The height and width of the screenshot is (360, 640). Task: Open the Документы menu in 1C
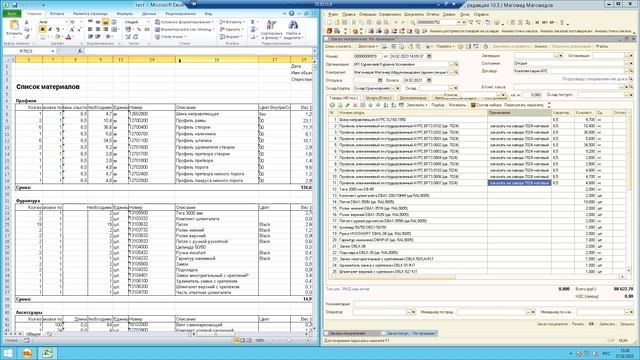(x=414, y=14)
